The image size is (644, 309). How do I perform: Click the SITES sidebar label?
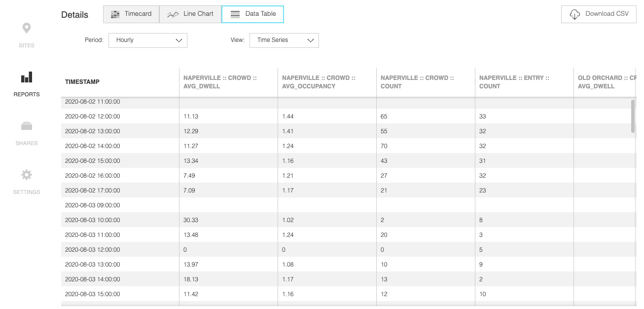point(27,45)
